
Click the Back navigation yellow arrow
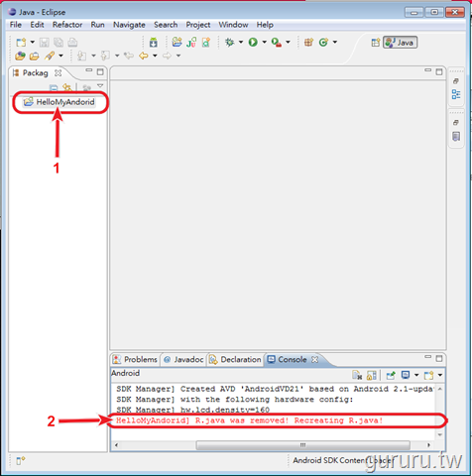[x=144, y=56]
